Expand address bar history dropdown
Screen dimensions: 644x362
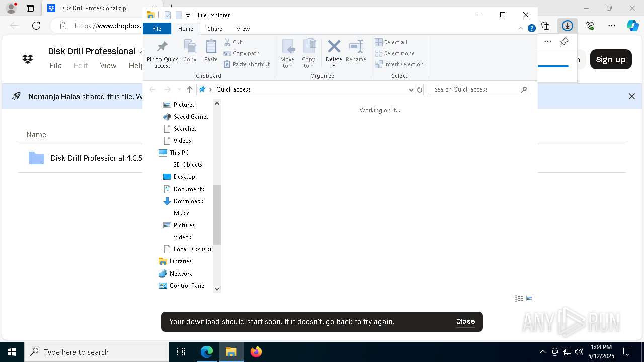(x=411, y=89)
